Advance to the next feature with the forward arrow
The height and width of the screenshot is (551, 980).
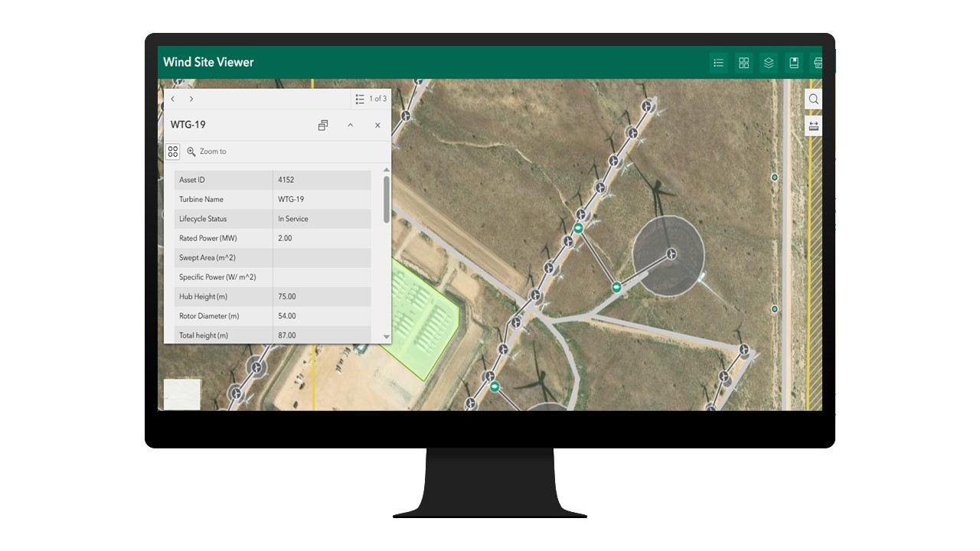(191, 99)
